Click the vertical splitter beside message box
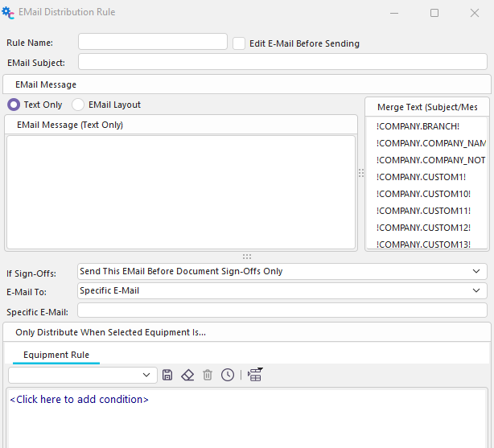Viewport: 494px width, 448px height. point(360,173)
